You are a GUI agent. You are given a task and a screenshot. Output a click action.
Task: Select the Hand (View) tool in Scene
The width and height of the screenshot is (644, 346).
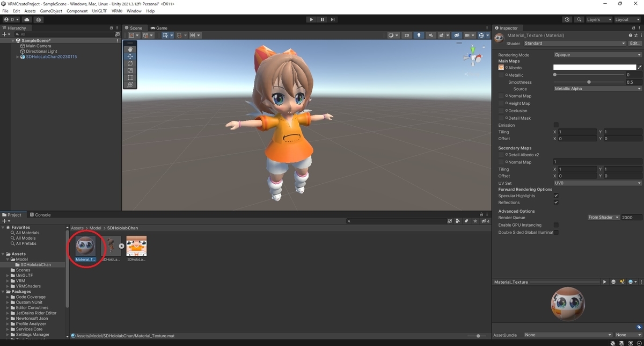pos(130,49)
